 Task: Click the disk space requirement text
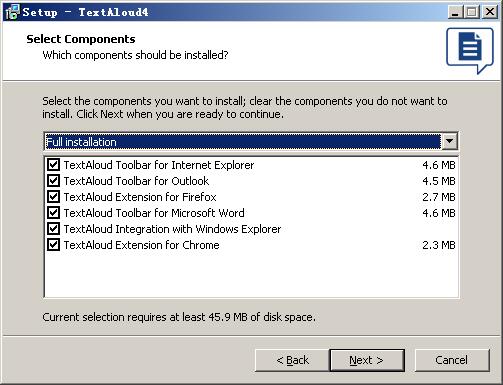click(179, 317)
